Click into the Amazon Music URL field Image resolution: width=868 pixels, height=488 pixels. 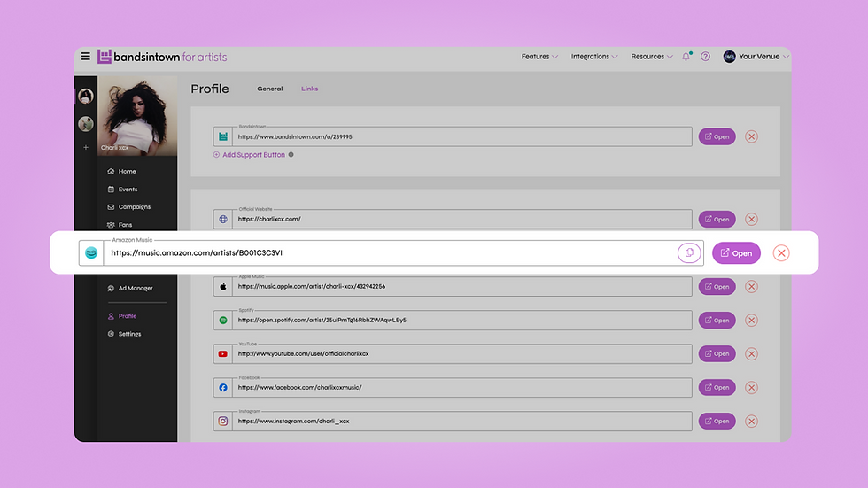[x=390, y=252]
